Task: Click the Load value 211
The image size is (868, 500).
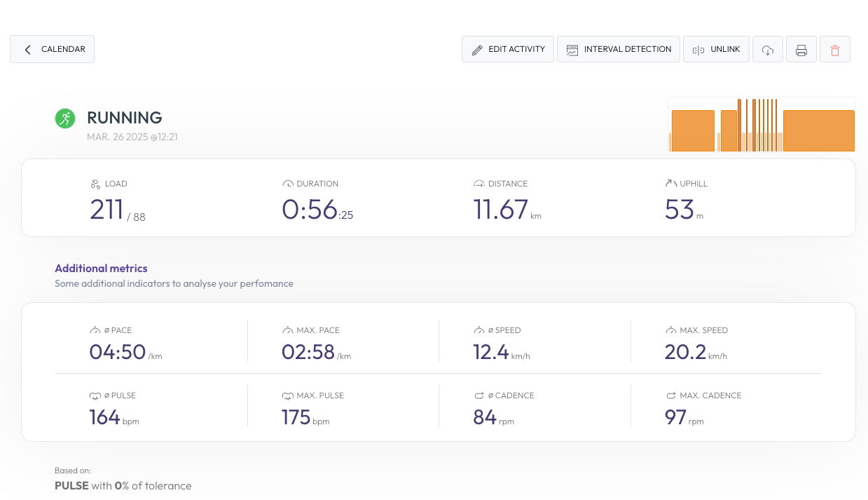Action: point(106,210)
